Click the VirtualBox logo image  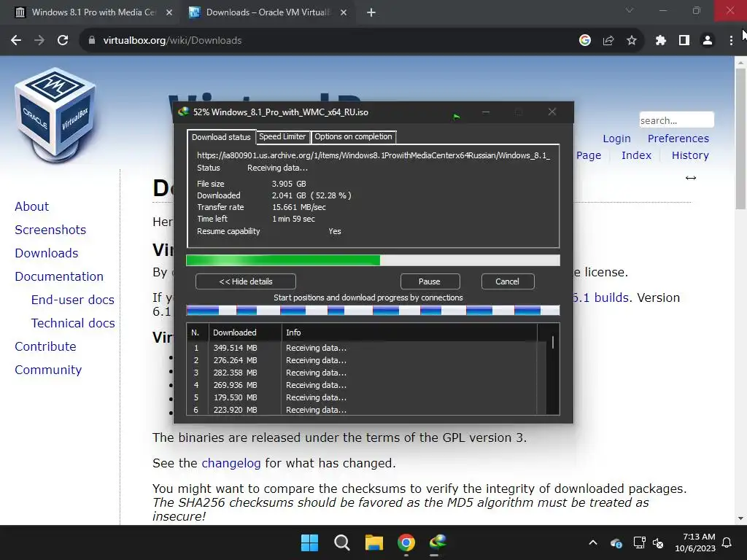[55, 114]
